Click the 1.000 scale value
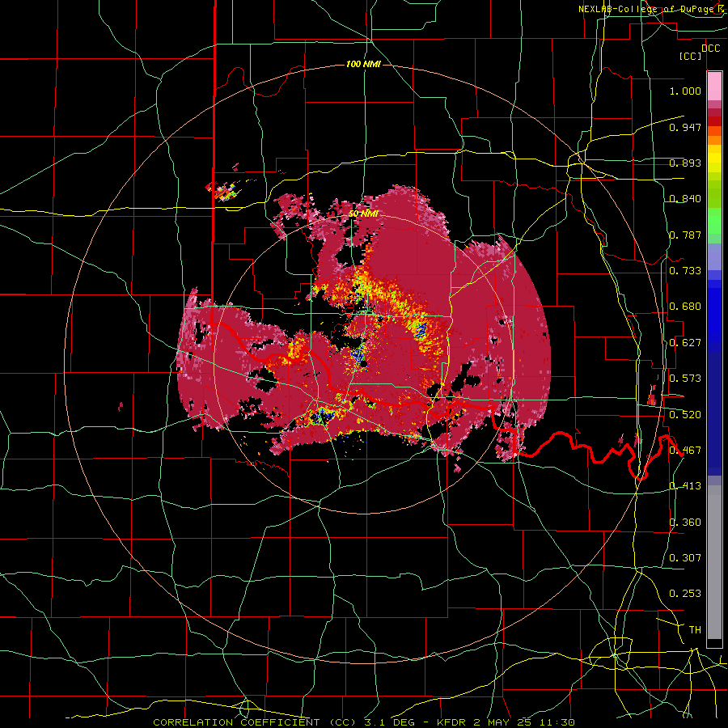Viewport: 728px width, 728px height. tap(685, 91)
